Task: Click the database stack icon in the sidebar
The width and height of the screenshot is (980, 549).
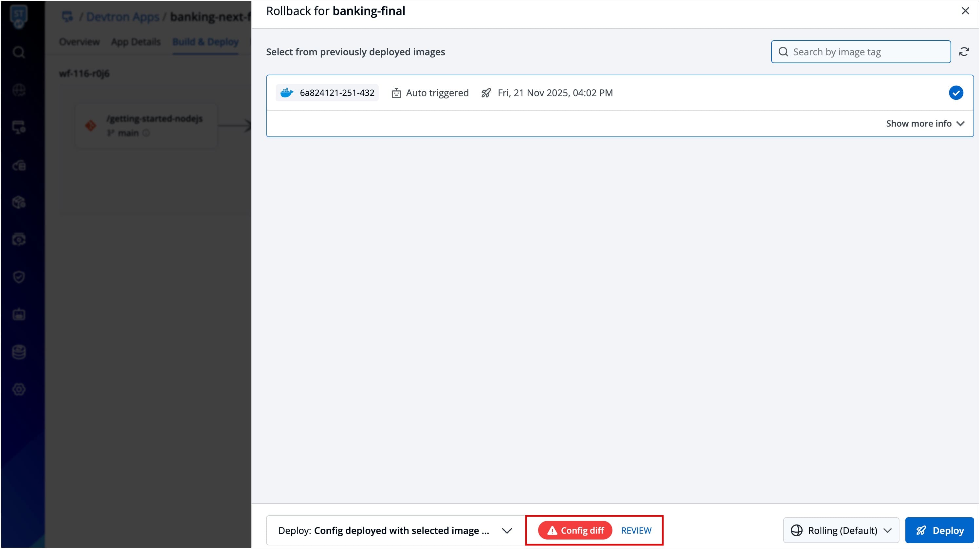Action: (19, 352)
